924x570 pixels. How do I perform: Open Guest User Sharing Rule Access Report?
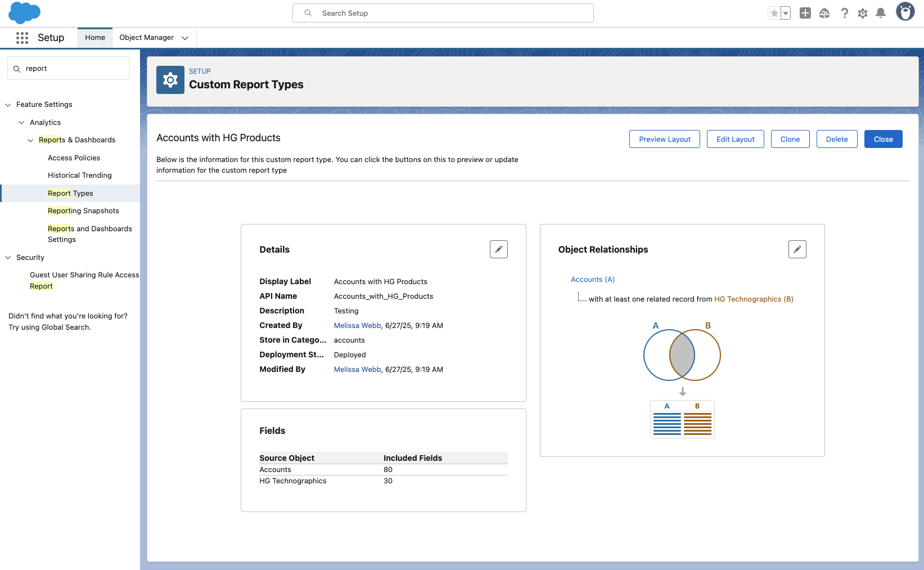click(84, 281)
